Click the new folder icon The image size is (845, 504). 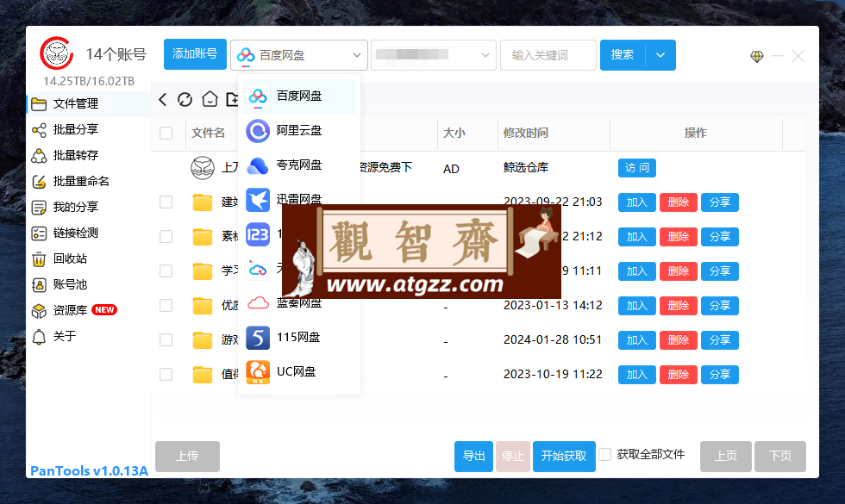[232, 99]
